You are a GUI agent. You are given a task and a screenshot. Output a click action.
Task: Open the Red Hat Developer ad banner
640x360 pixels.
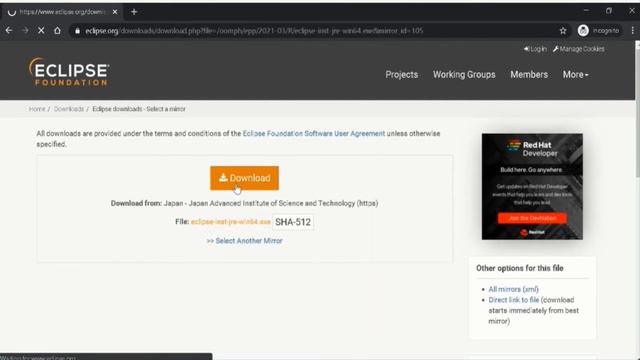pyautogui.click(x=532, y=186)
